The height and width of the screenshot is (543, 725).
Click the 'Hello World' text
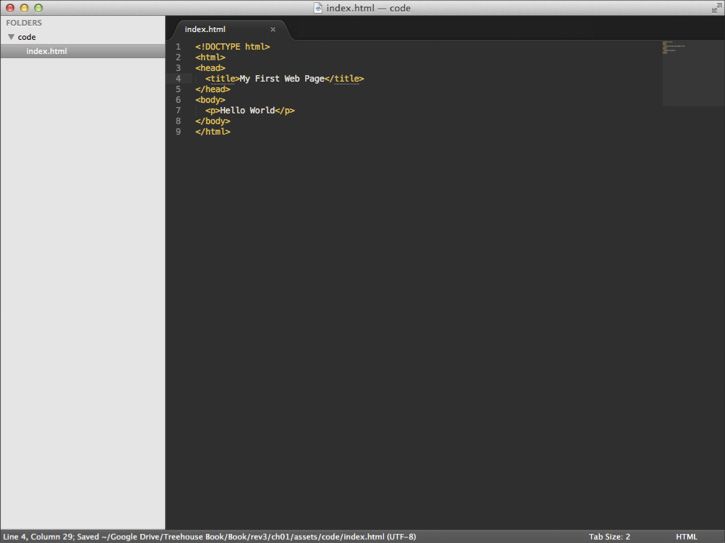point(247,111)
